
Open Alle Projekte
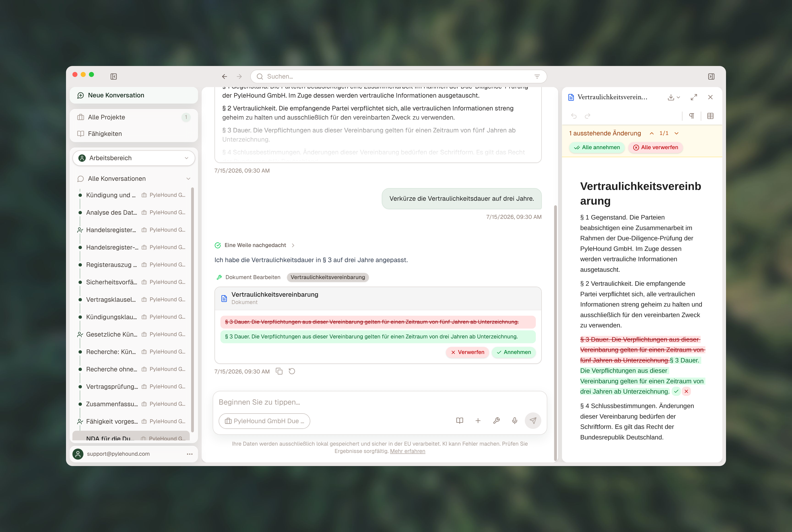[x=134, y=117]
